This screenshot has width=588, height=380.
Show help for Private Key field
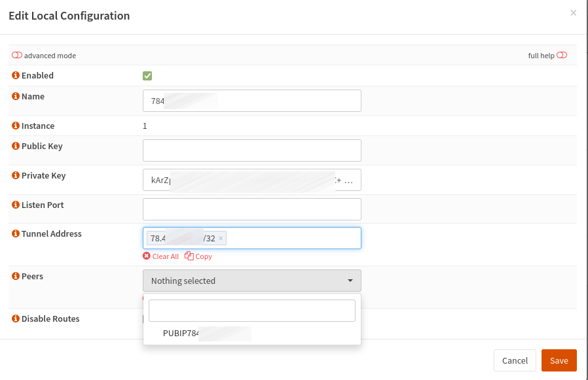click(x=16, y=176)
